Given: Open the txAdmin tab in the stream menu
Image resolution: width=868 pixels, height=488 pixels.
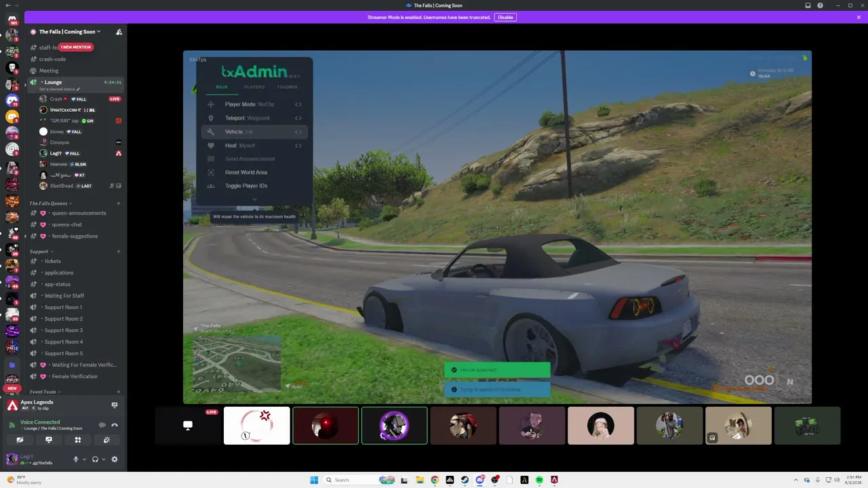Looking at the screenshot, I should tap(287, 87).
